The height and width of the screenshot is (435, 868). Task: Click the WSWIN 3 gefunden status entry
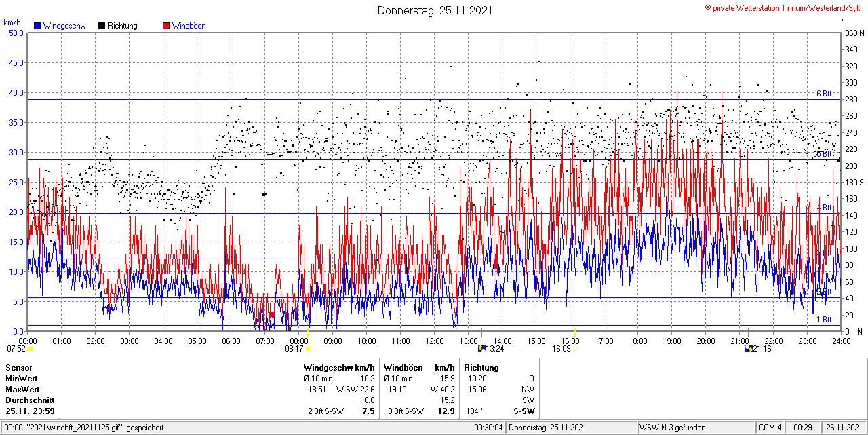(x=673, y=428)
